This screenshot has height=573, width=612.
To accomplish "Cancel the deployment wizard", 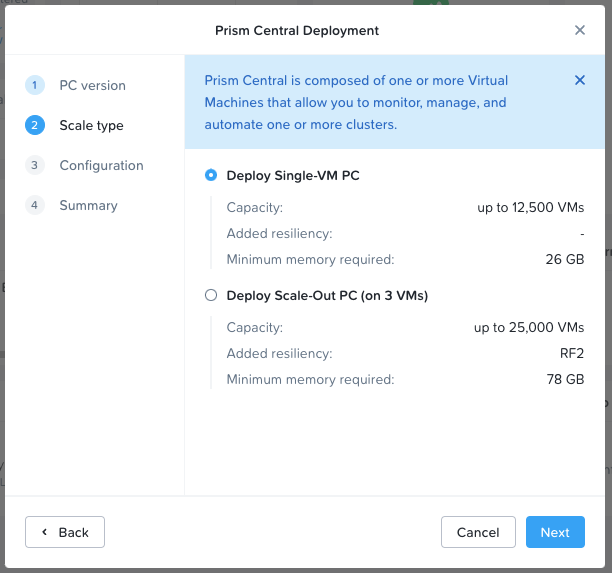I will [478, 532].
